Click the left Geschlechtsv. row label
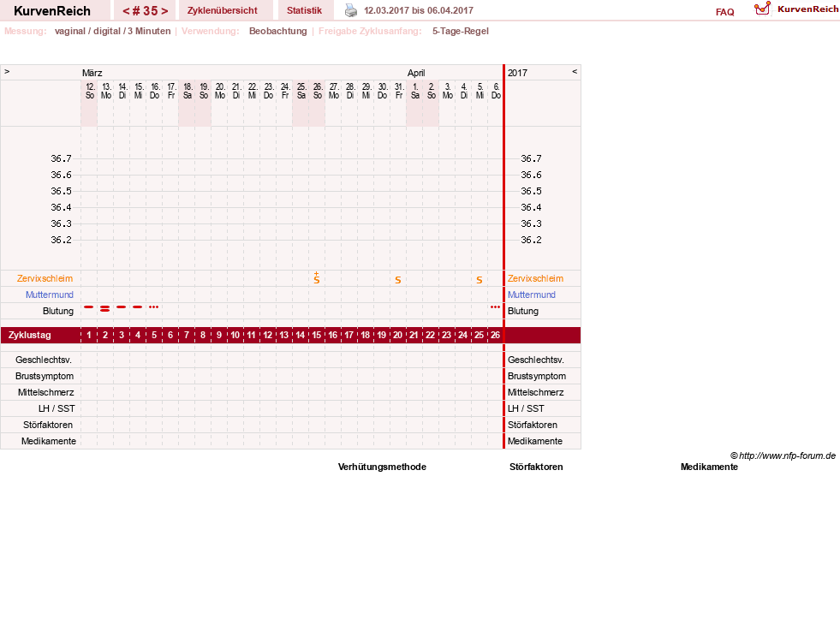The image size is (840, 637). tap(44, 360)
